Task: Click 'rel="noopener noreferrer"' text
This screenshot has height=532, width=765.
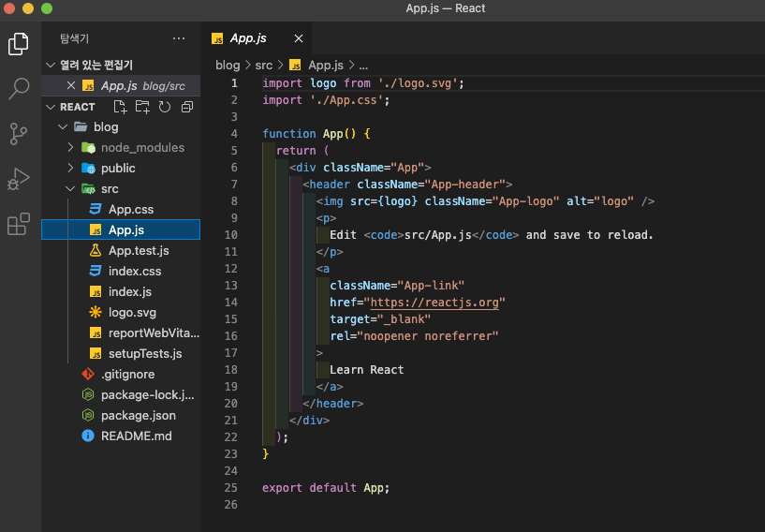Action: [x=414, y=336]
